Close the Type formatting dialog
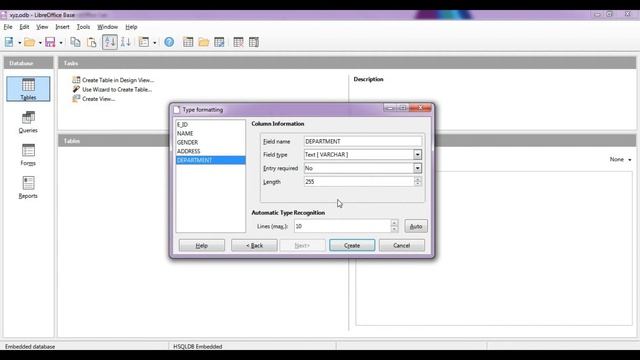 click(420, 108)
